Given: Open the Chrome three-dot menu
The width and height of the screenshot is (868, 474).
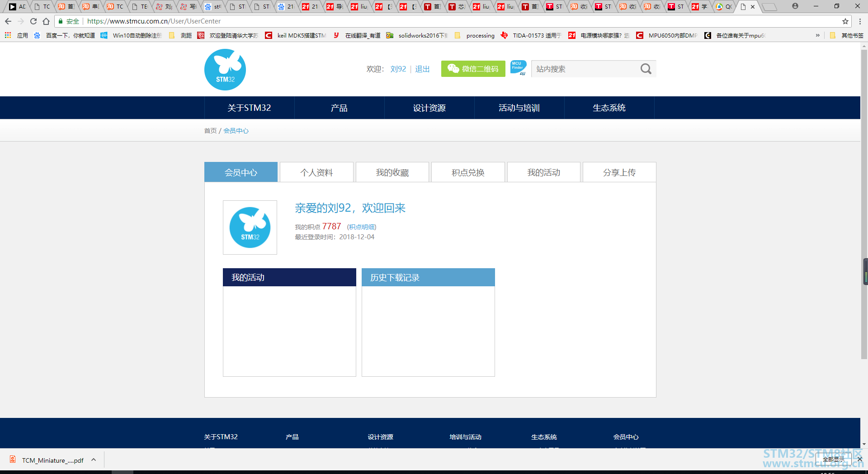Looking at the screenshot, I should (x=860, y=21).
